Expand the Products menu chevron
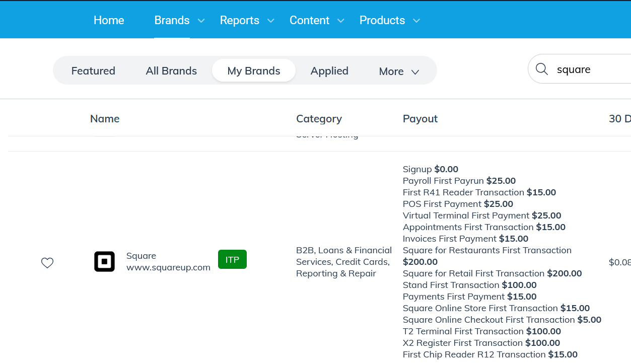The image size is (631, 364). click(416, 21)
